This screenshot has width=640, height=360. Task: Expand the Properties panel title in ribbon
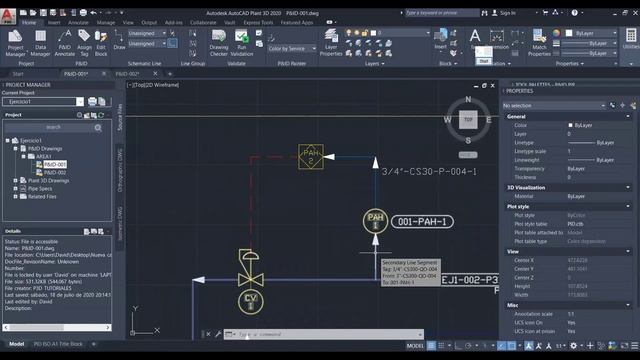(570, 64)
